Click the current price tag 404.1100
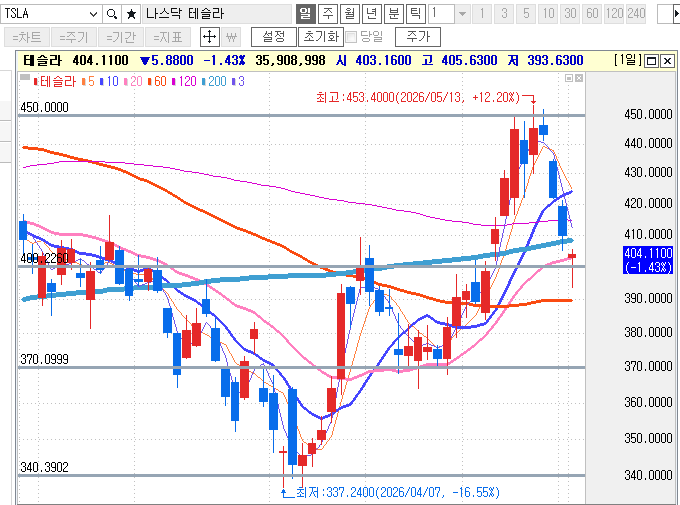 click(x=648, y=259)
